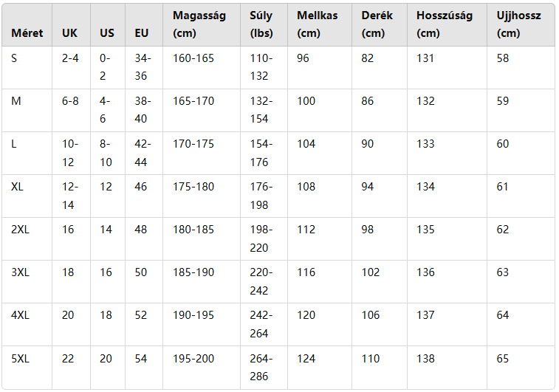Click the height value 195-200
559x392 pixels.
193,359
